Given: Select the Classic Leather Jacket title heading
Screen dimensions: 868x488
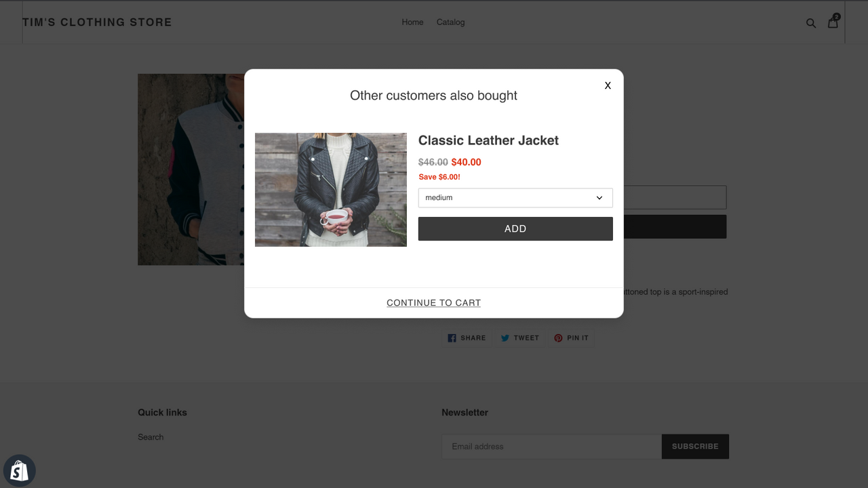Looking at the screenshot, I should pos(488,140).
